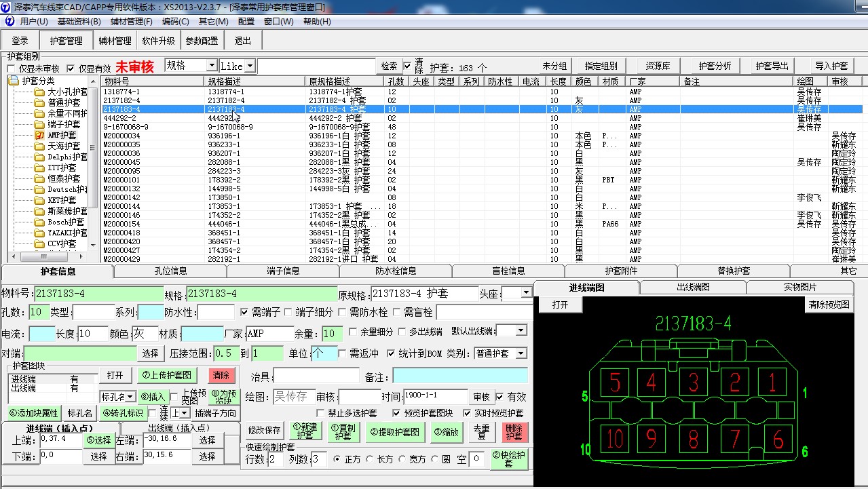Viewport: 868px width, 489px height.
Task: Open the 辅材管理(F) menu
Action: (131, 21)
